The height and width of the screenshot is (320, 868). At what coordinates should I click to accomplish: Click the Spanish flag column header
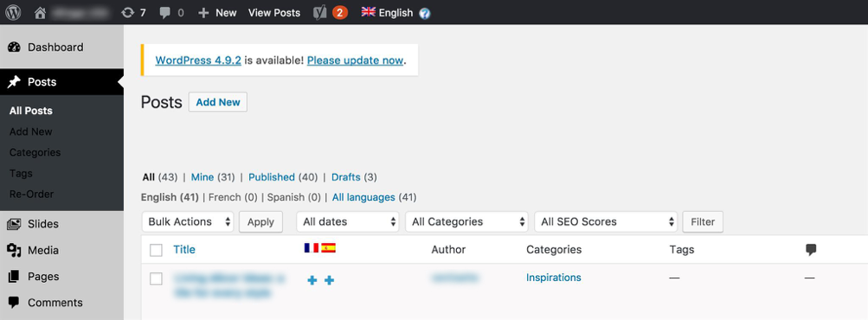[x=328, y=248]
